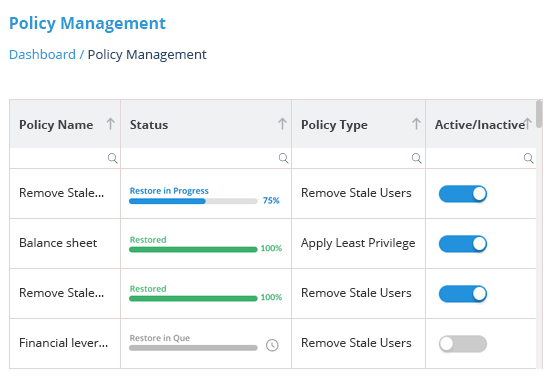Click the Apply Least Privilege cell
This screenshot has height=380, width=552.
pos(358,243)
